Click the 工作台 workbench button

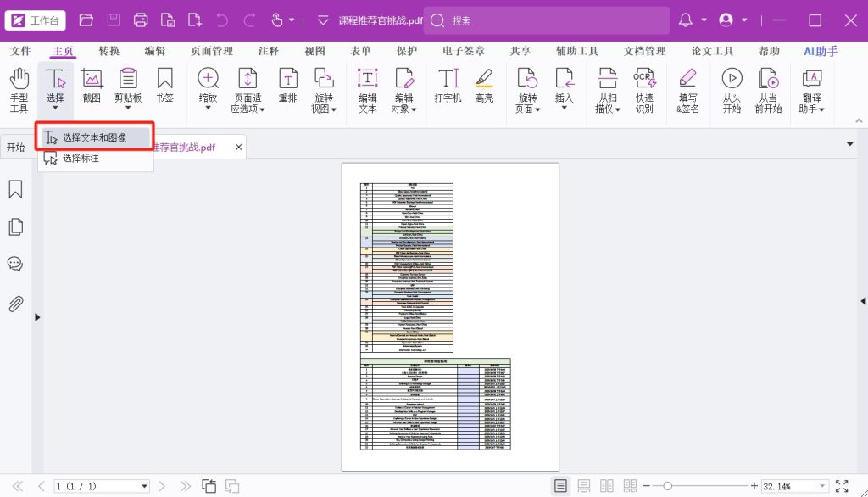36,20
